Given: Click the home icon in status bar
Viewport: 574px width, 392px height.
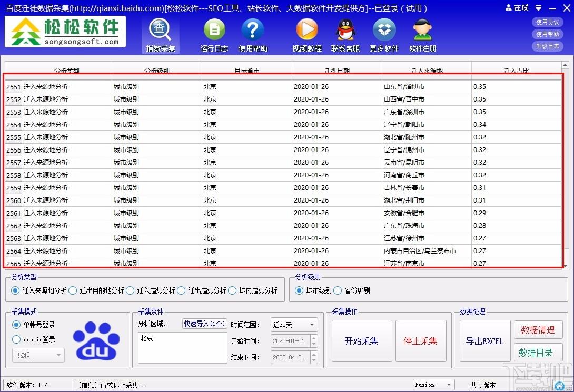Looking at the screenshot, I should 559,385.
